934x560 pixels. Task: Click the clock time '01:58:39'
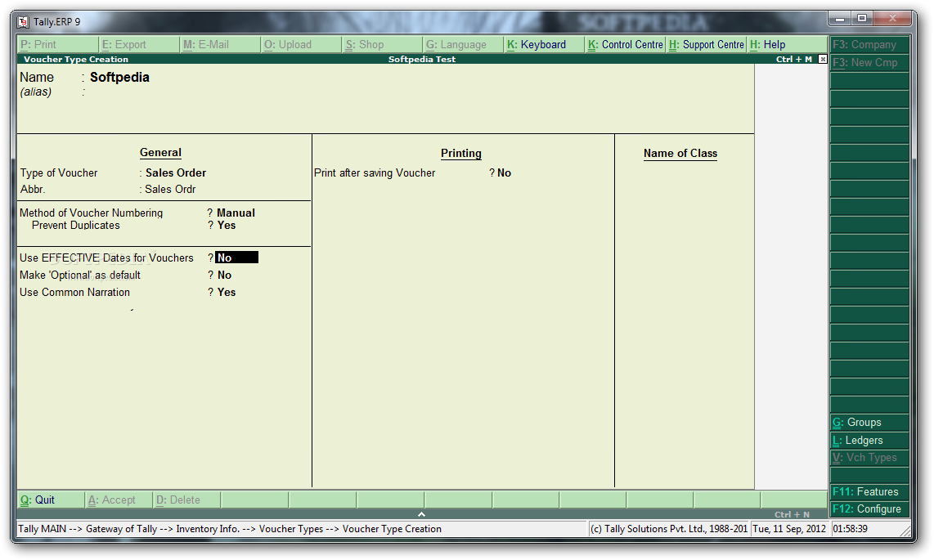(850, 529)
